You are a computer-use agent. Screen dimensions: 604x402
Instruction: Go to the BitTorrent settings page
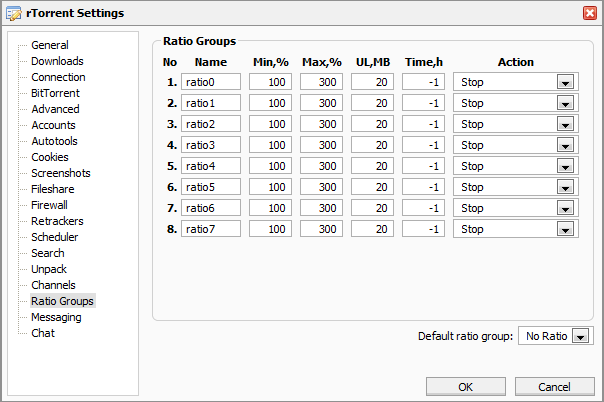[55, 93]
